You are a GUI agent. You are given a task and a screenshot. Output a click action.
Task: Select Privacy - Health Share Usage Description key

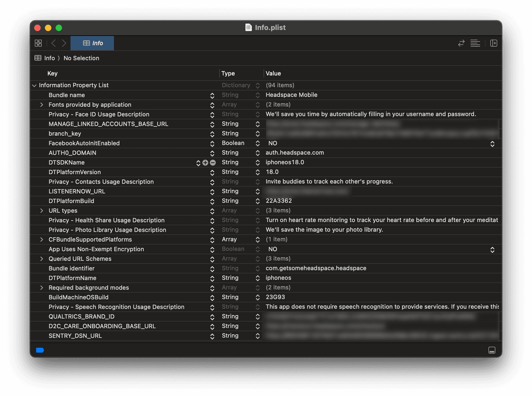[106, 220]
